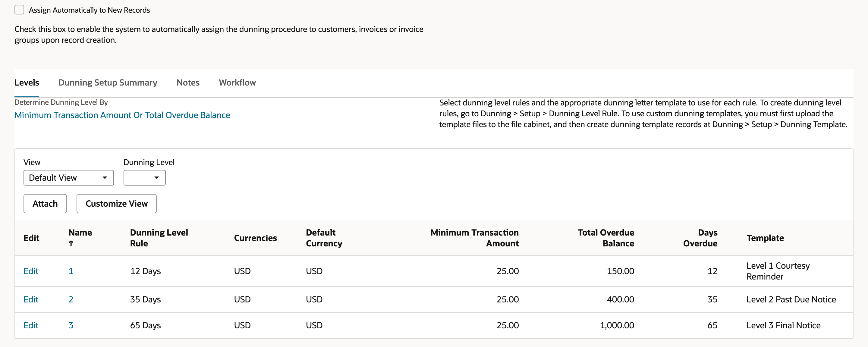Image resolution: width=868 pixels, height=347 pixels.
Task: Select the Level 3 Final Notice cell
Action: 783,325
